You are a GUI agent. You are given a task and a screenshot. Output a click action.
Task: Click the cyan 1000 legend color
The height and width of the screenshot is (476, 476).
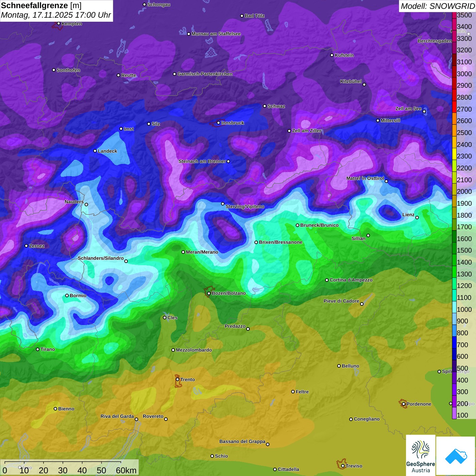click(x=454, y=307)
